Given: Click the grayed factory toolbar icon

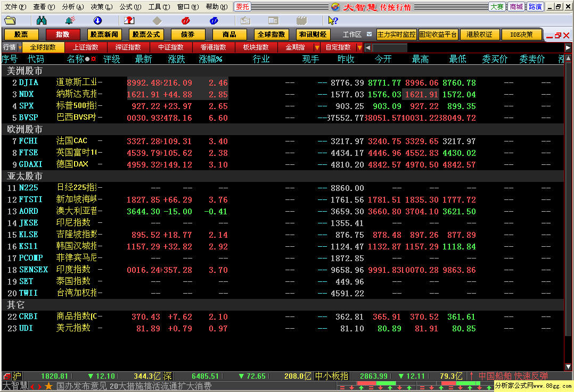Looking at the screenshot, I should pos(301,20).
